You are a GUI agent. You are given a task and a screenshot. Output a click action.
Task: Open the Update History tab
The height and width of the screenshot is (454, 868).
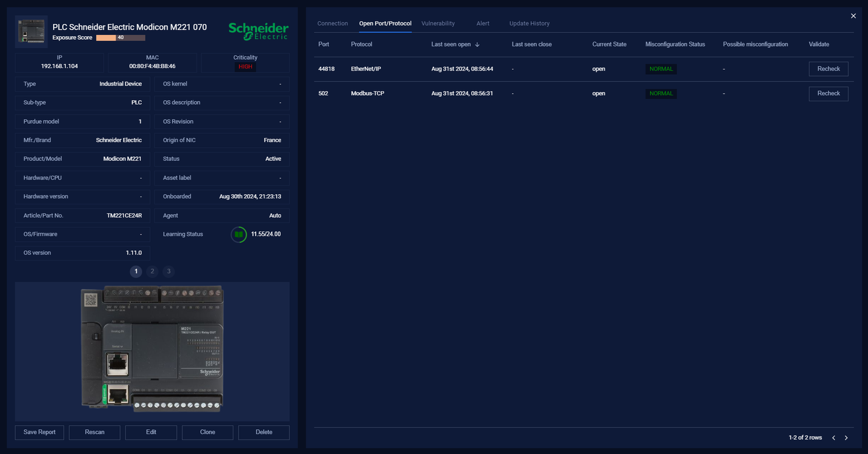[x=529, y=24]
